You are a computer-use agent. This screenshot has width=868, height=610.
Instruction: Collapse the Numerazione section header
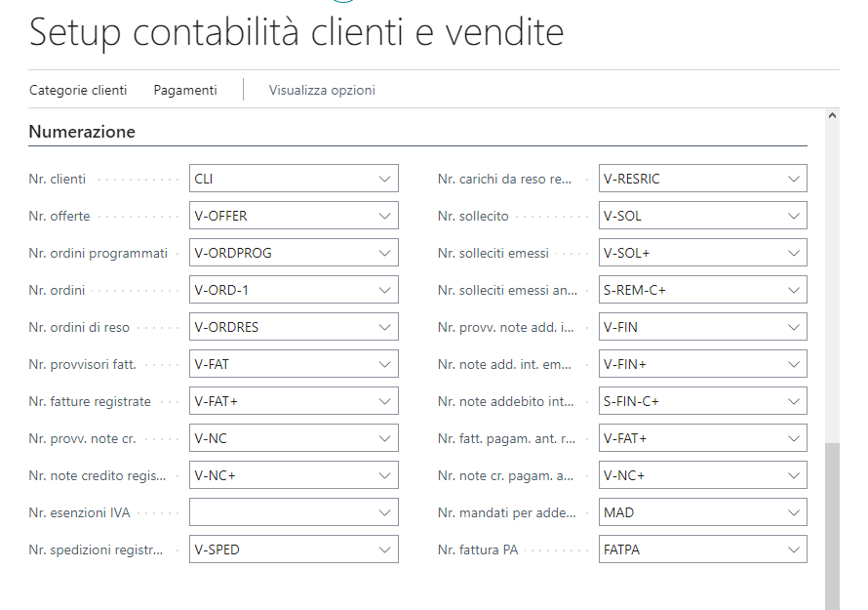click(82, 131)
